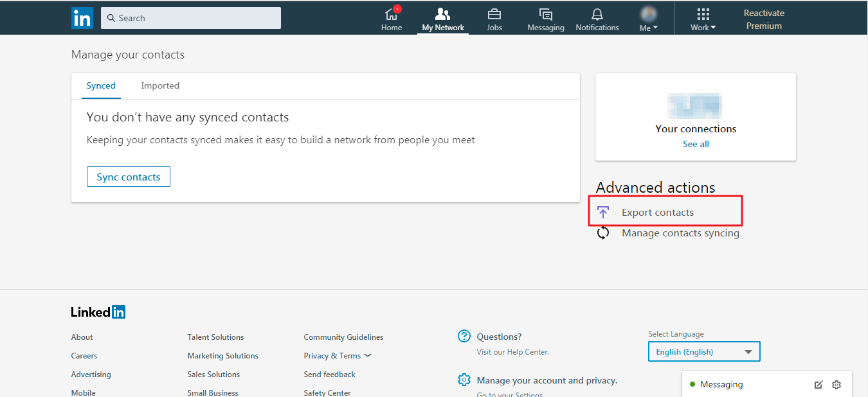Expand Privacy & Terms menu
This screenshot has width=868, height=397.
[x=338, y=355]
